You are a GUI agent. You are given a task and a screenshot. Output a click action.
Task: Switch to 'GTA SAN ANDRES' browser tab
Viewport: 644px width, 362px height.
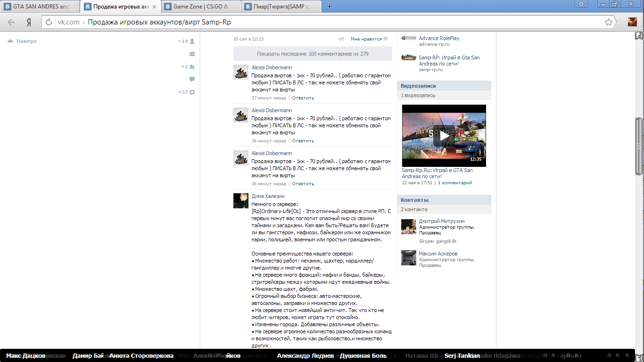[x=41, y=7]
